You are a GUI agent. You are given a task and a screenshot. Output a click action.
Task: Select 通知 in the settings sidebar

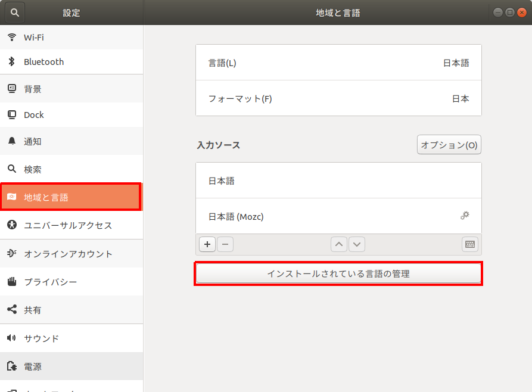[x=71, y=142]
